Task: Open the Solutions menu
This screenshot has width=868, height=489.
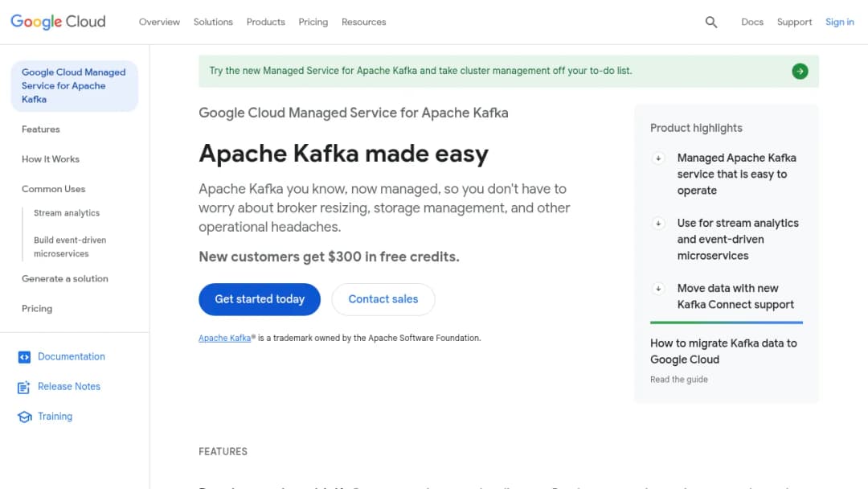Action: (x=213, y=23)
